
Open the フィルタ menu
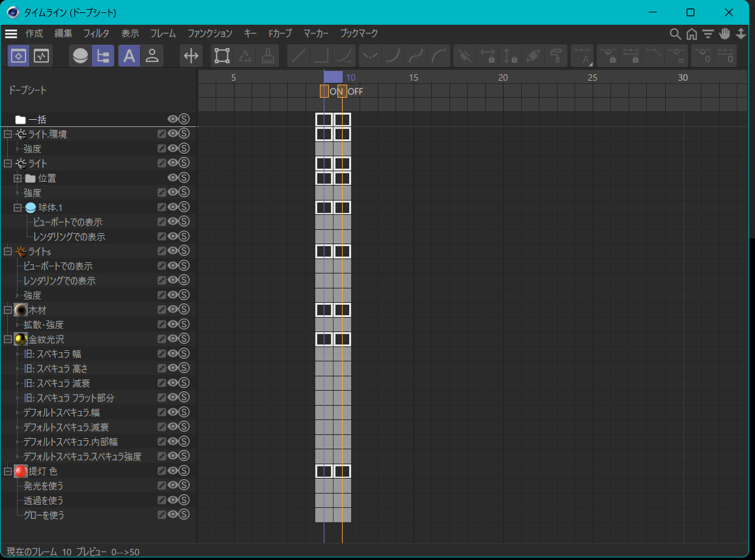96,33
